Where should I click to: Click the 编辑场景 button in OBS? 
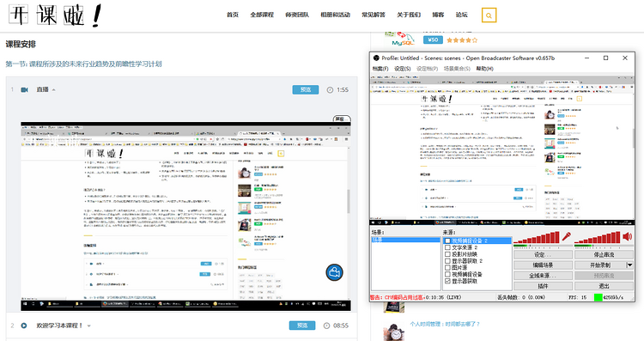[x=543, y=265]
